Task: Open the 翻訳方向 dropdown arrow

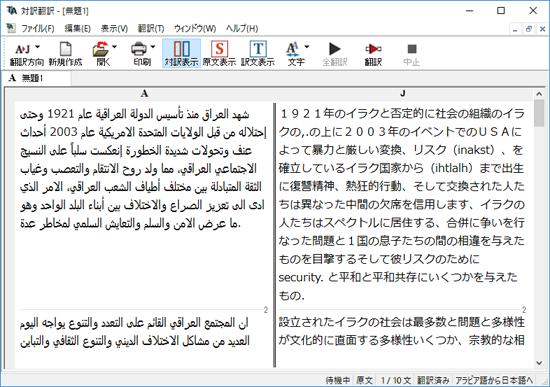Action: click(x=38, y=47)
